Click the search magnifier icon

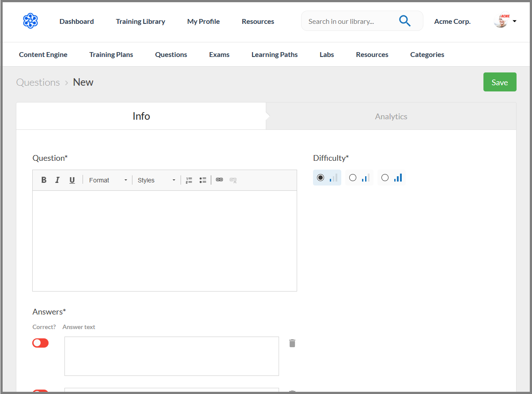(x=405, y=21)
